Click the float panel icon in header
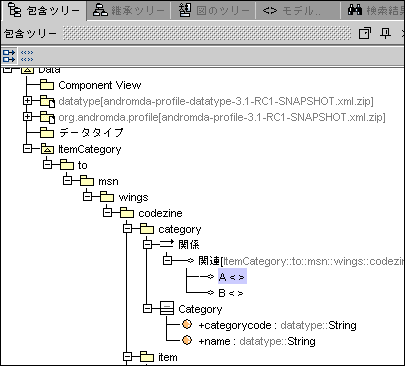The image size is (405, 366). [x=365, y=33]
